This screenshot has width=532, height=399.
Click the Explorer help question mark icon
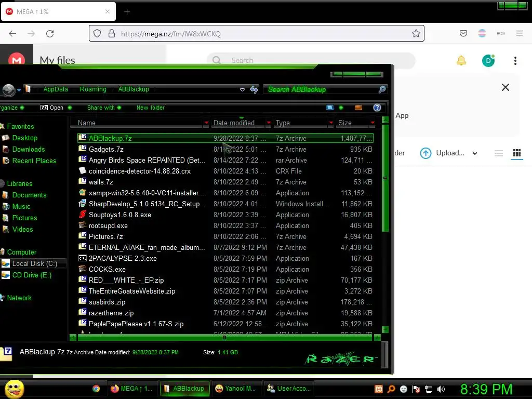[377, 108]
